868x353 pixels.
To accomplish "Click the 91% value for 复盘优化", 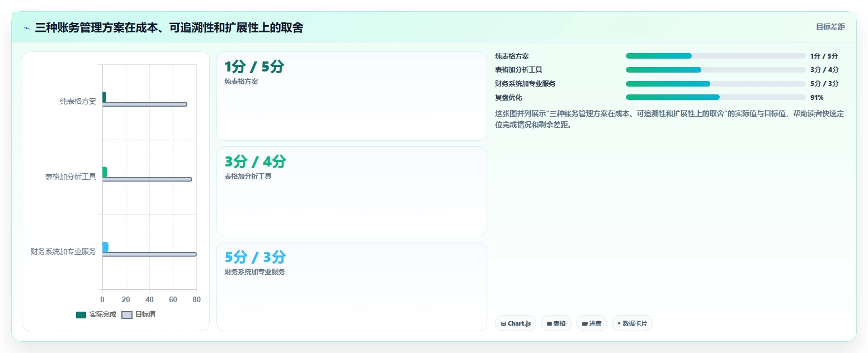I will click(x=817, y=98).
